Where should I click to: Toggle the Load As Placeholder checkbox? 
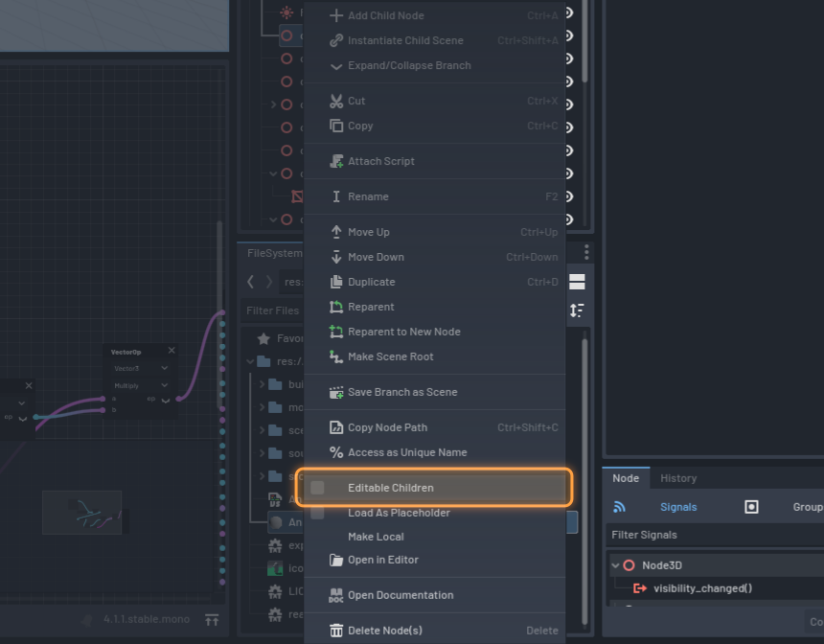[x=317, y=513]
